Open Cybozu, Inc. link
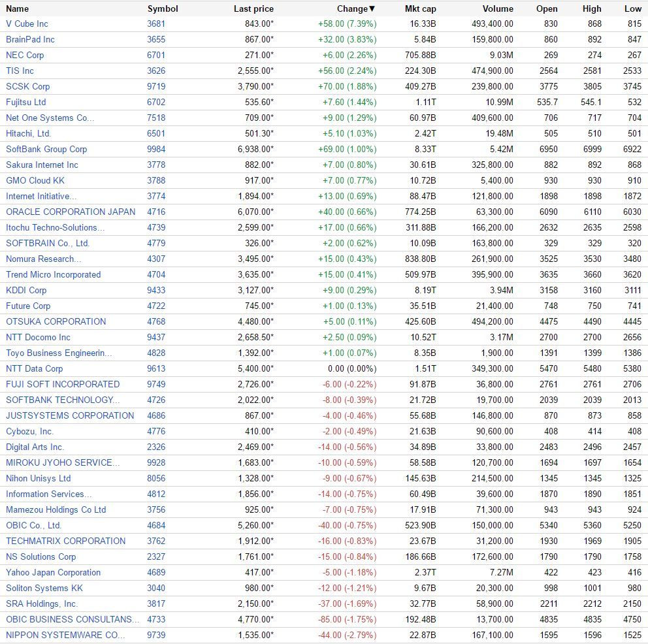The height and width of the screenshot is (644, 648). tap(30, 432)
